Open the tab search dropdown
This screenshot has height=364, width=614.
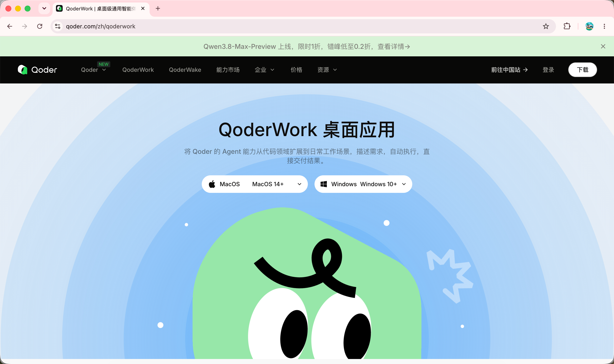44,9
